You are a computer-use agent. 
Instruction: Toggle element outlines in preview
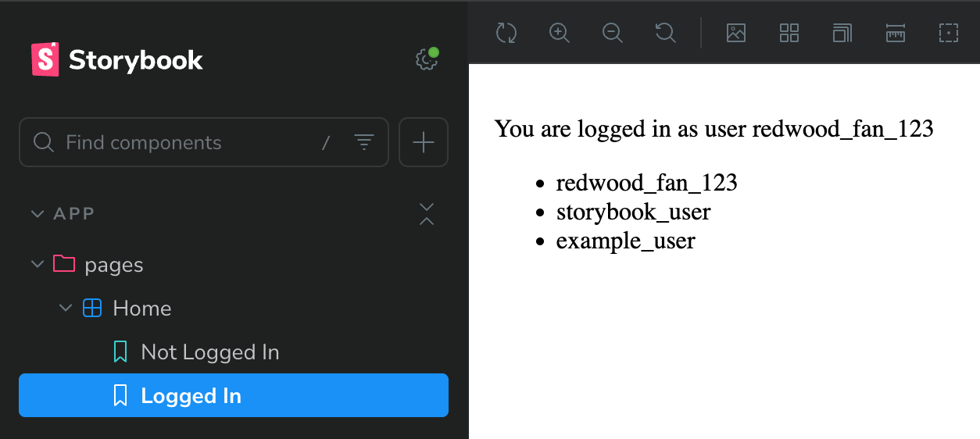click(x=948, y=33)
